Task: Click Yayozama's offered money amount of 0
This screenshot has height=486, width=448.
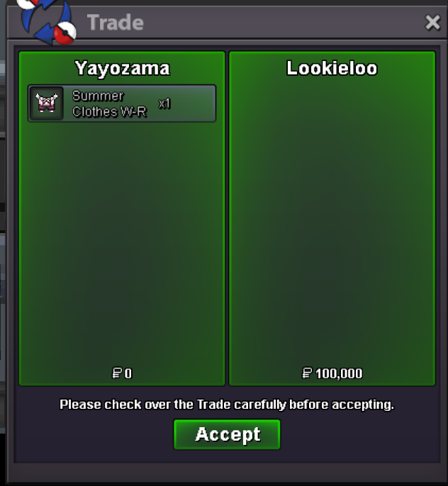Action: click(122, 373)
